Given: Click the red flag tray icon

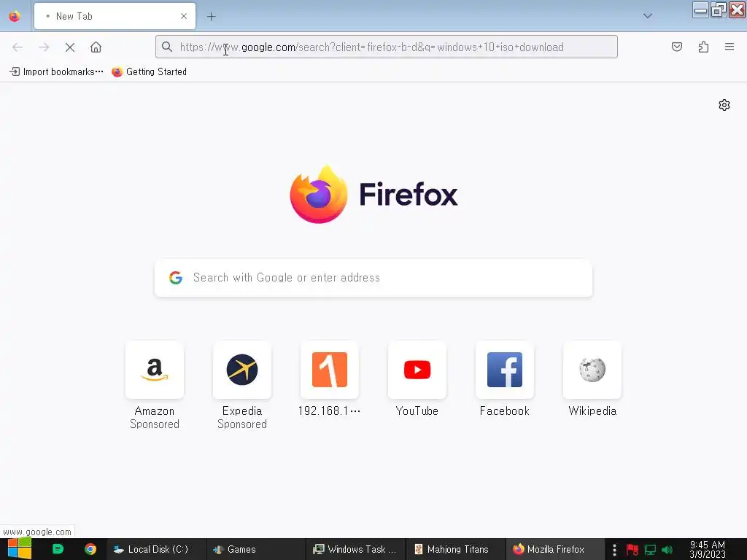Looking at the screenshot, I should tap(632, 550).
